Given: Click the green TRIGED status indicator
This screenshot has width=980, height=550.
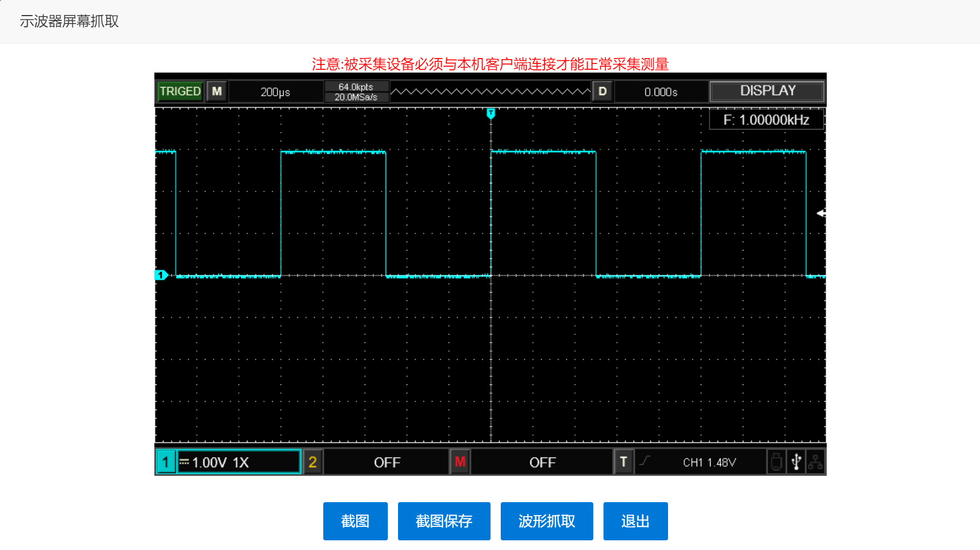Looking at the screenshot, I should coord(180,91).
